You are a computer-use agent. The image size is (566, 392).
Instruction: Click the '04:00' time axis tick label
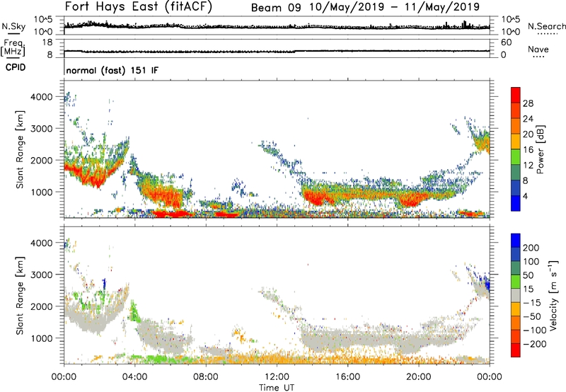134,377
